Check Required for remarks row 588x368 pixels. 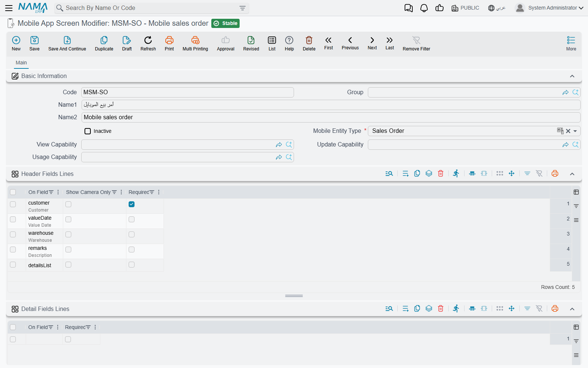132,250
